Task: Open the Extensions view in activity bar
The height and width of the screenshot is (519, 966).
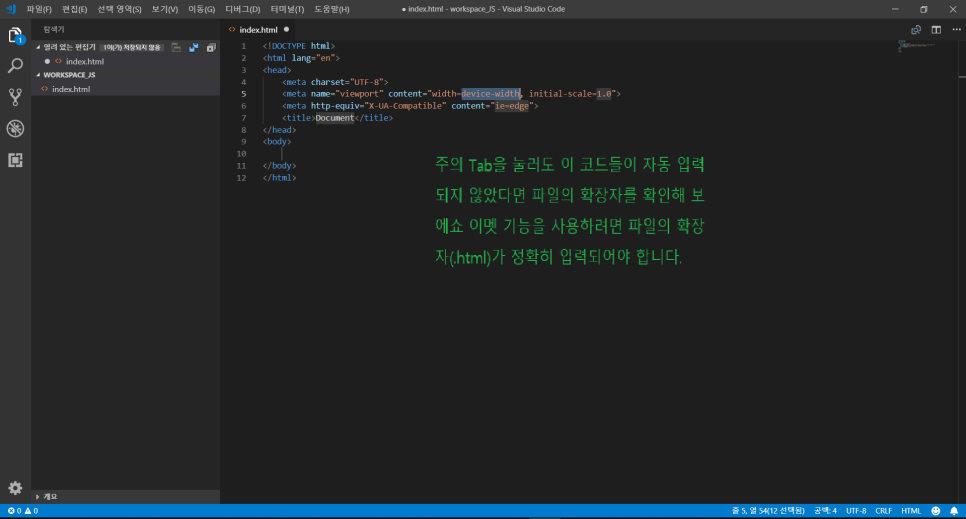Action: [x=15, y=160]
